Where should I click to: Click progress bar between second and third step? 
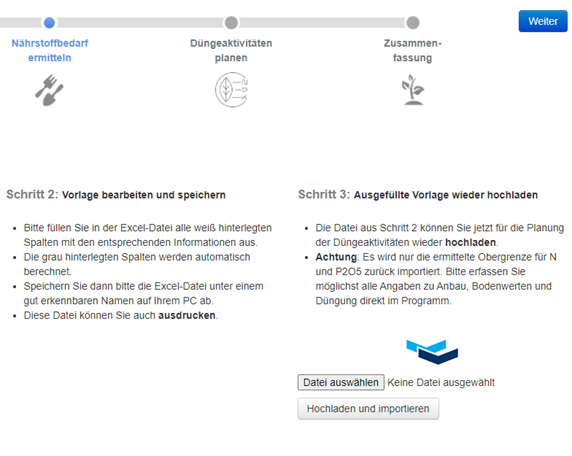pos(322,23)
